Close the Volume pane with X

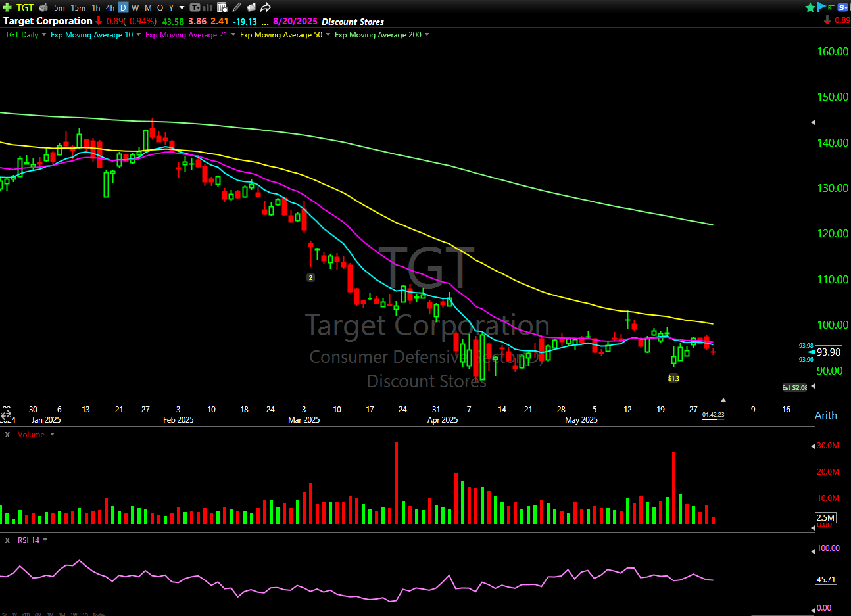pos(7,435)
